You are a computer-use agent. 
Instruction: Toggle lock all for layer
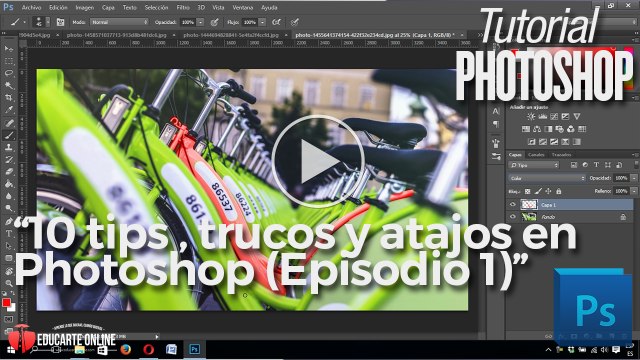[x=558, y=191]
